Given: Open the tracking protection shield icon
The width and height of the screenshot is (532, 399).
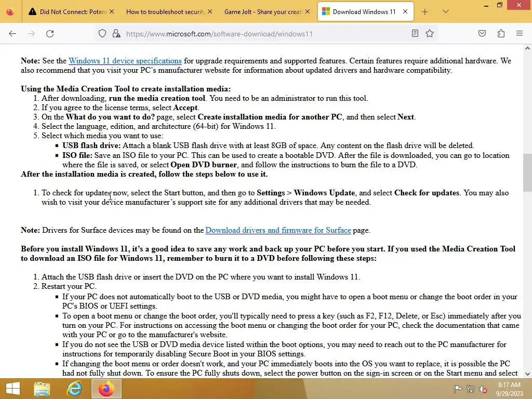Looking at the screenshot, I should pyautogui.click(x=102, y=34).
